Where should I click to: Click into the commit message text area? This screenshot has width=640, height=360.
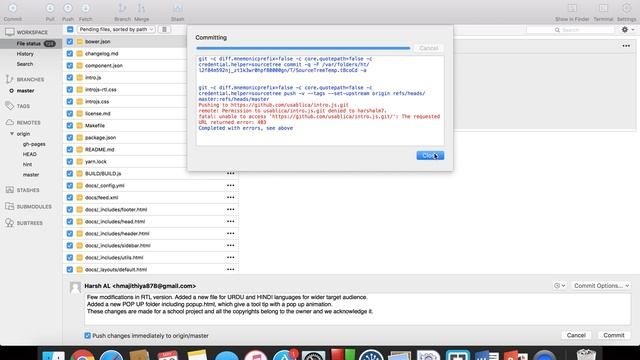[358, 309]
